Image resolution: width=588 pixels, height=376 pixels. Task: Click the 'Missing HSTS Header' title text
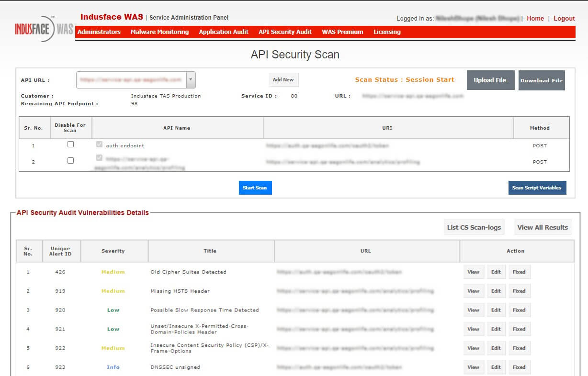(x=180, y=291)
